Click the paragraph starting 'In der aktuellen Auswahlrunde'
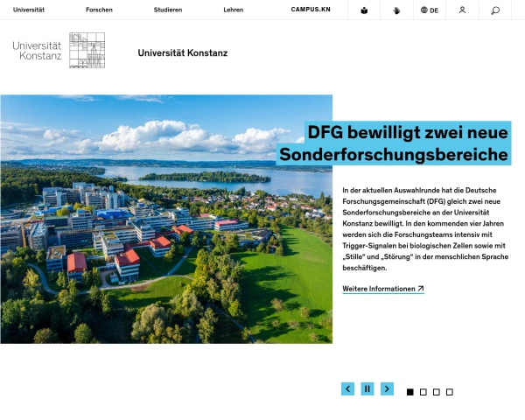The image size is (525, 420). coord(425,229)
